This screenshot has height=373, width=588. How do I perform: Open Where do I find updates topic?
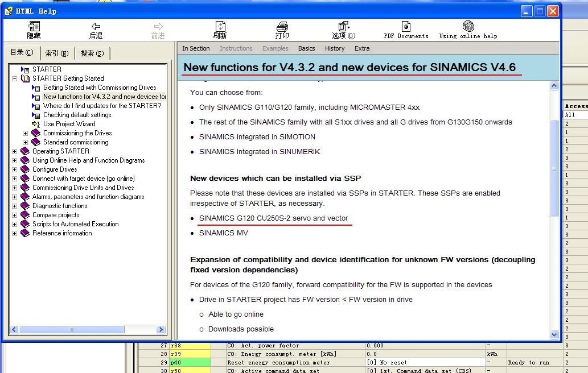102,106
